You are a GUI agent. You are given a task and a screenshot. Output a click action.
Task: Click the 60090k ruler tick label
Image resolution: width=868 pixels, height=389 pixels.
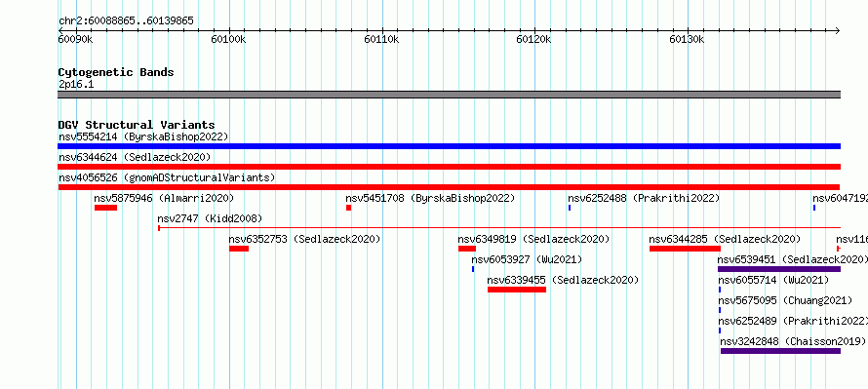tap(76, 39)
